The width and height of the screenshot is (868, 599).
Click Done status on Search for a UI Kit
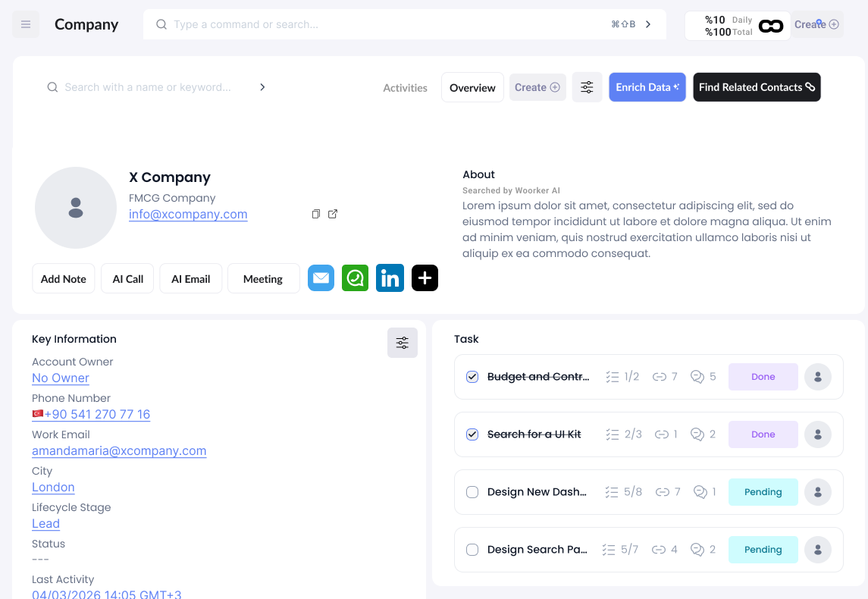click(763, 434)
